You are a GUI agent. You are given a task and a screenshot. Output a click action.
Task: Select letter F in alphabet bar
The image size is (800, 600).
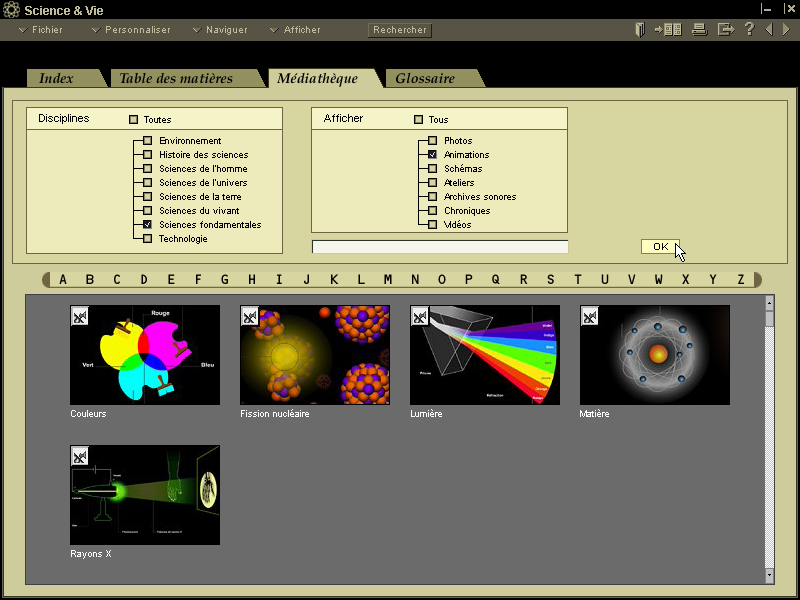click(198, 280)
